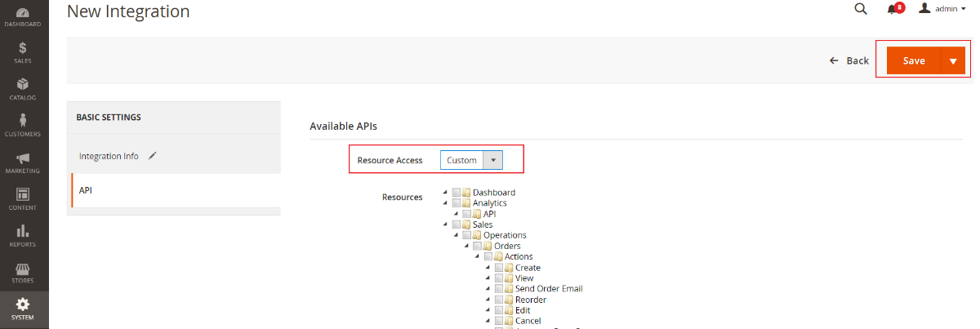Select the API settings tab
This screenshot has width=980, height=329.
pos(86,190)
